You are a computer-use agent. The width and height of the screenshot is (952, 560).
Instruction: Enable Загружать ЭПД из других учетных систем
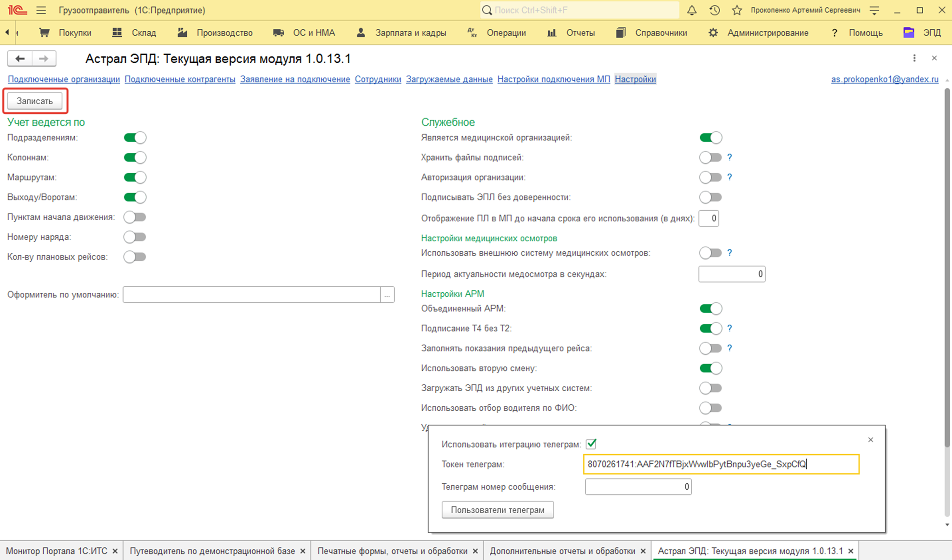click(710, 388)
